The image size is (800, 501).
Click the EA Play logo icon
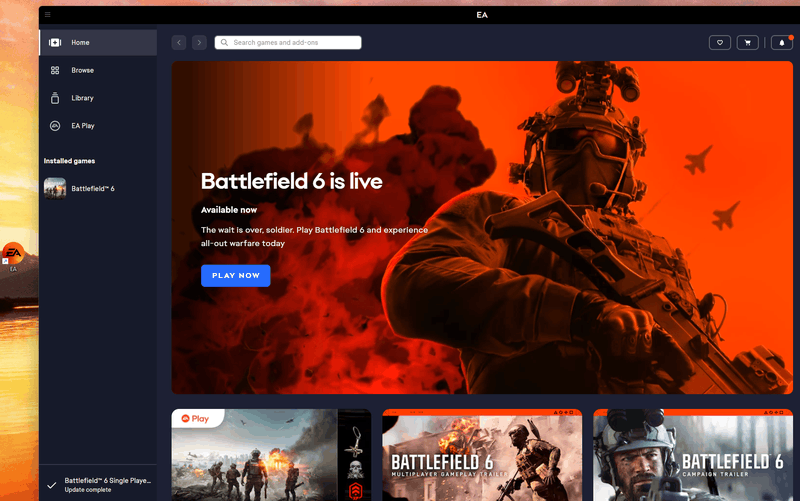pyautogui.click(x=55, y=126)
